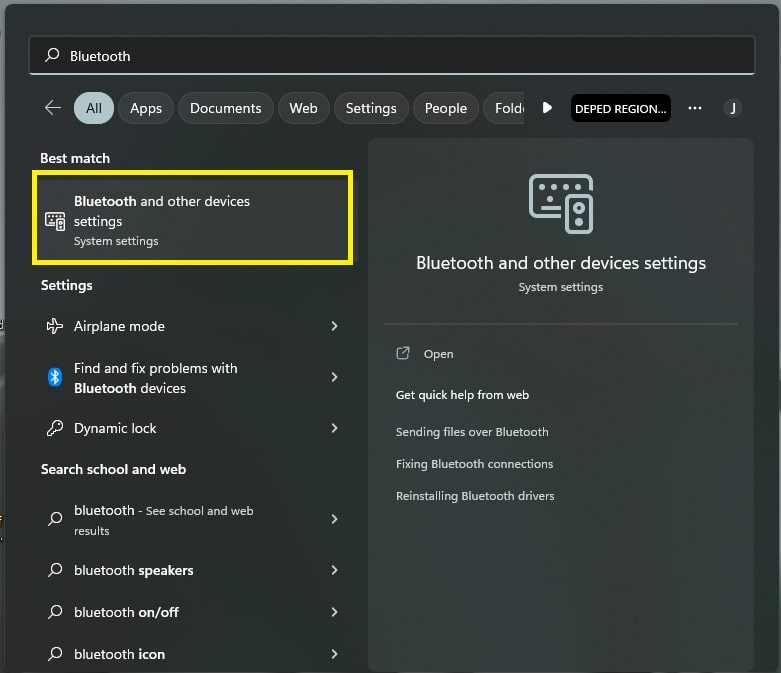This screenshot has width=781, height=673.
Task: Expand the bluetooth speakers chevron
Action: tap(334, 570)
